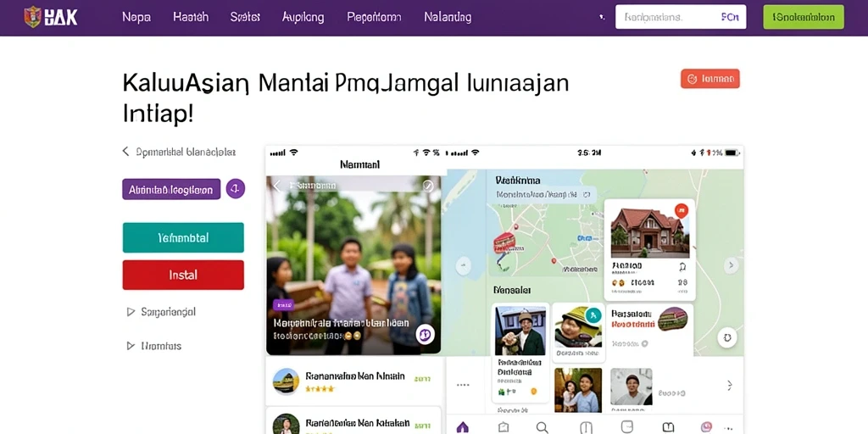Tap the person avatar in the second list row
Screen dimensions: 868x434
pyautogui.click(x=287, y=425)
